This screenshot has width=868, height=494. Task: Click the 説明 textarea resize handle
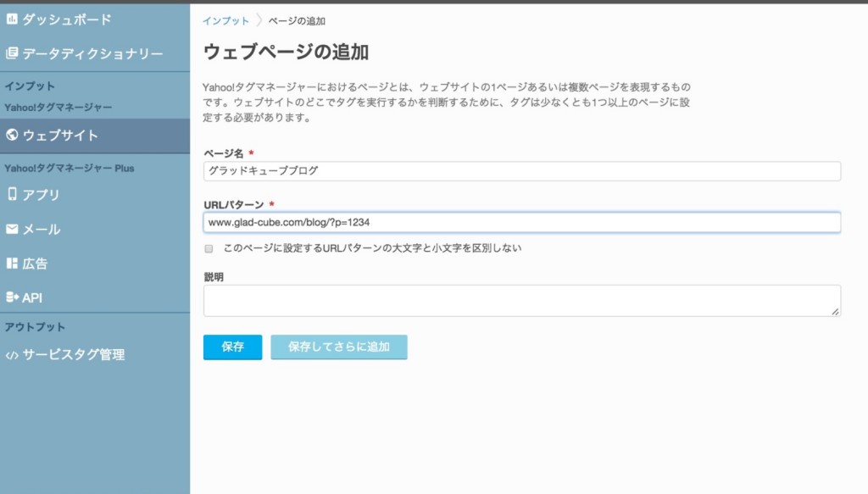click(835, 312)
